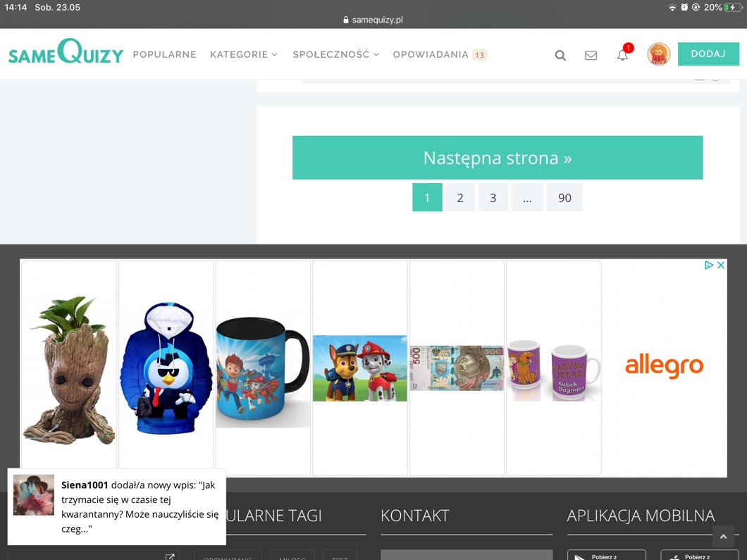
Task: Go to page 2 in pagination
Action: tap(459, 198)
